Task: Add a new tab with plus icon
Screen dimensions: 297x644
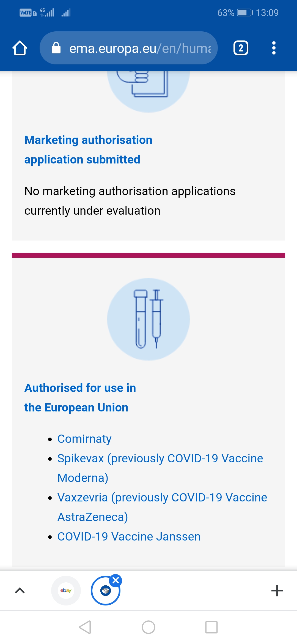Action: [x=277, y=591]
